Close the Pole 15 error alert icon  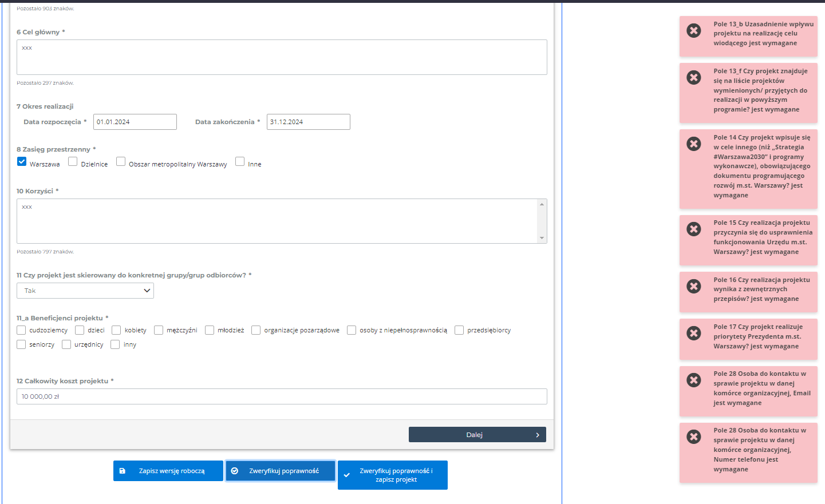point(693,229)
